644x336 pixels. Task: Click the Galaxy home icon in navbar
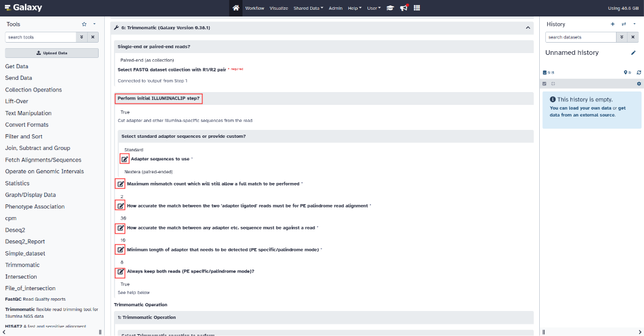[236, 8]
